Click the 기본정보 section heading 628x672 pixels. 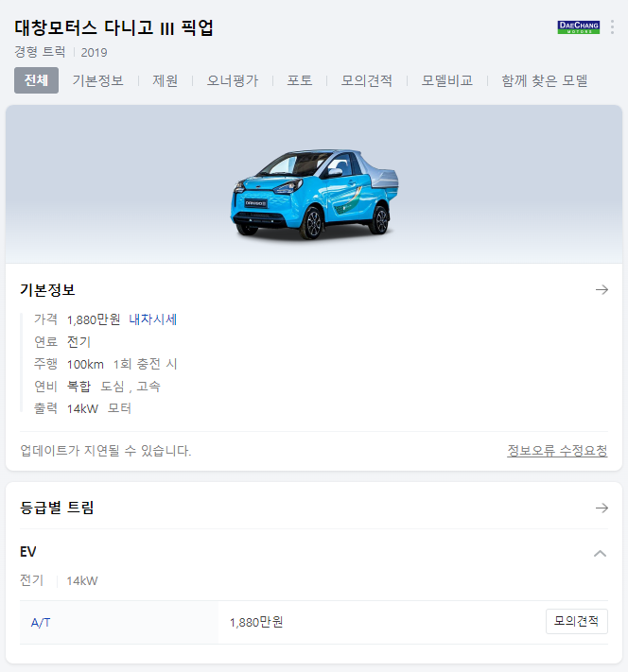(x=47, y=290)
